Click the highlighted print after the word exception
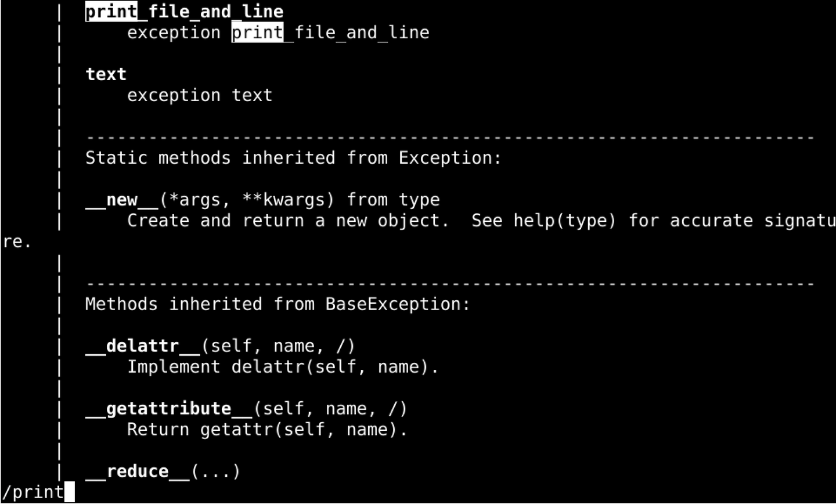The image size is (836, 504). point(257,33)
